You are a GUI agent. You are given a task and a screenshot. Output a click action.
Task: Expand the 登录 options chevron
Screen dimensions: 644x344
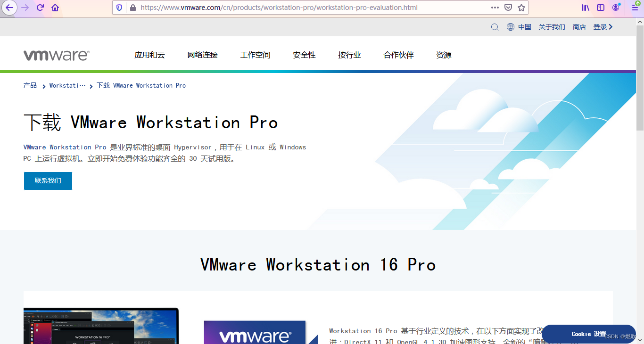tap(611, 27)
